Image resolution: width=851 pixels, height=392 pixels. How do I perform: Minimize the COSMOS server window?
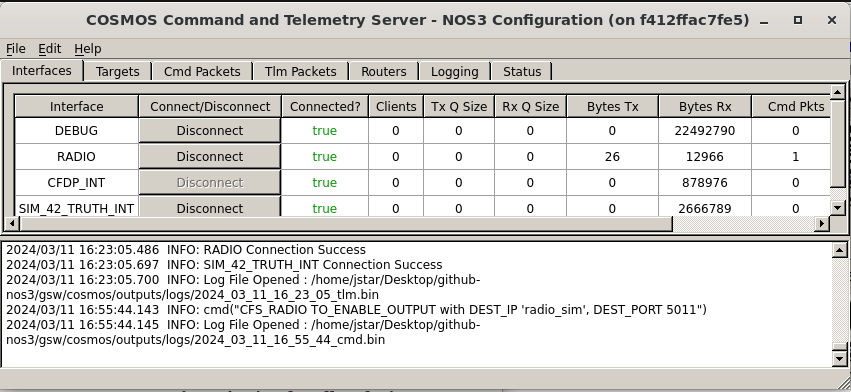pos(764,21)
